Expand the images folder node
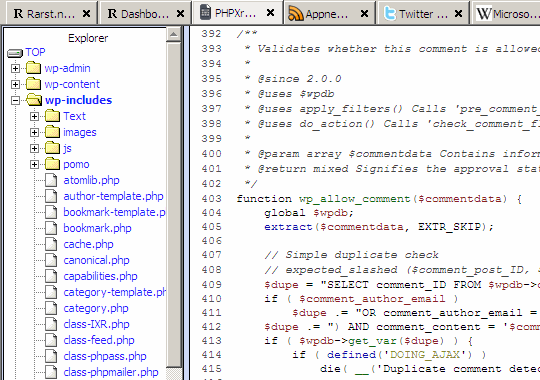The height and width of the screenshot is (380, 540). coord(34,133)
